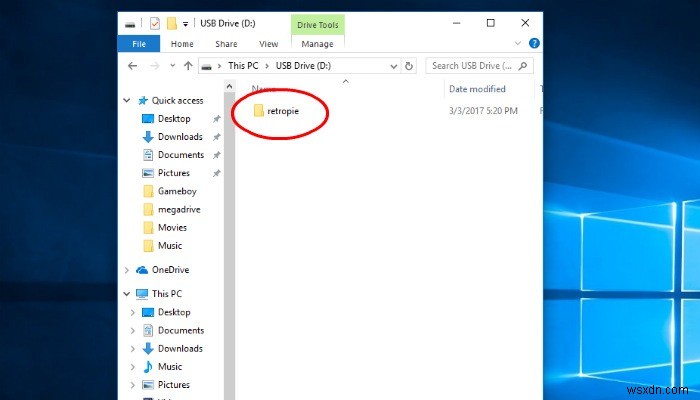This screenshot has width=700, height=400.
Task: Open Pictures under Quick access
Action: point(174,173)
